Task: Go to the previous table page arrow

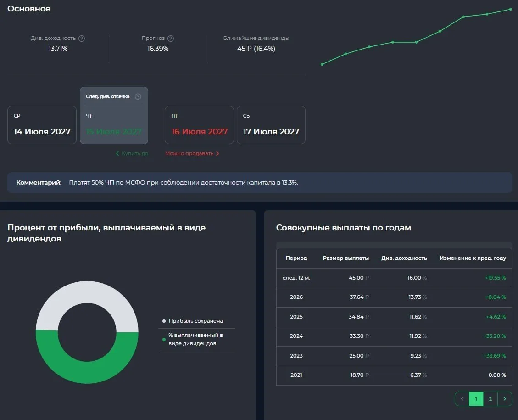Action: click(x=462, y=398)
